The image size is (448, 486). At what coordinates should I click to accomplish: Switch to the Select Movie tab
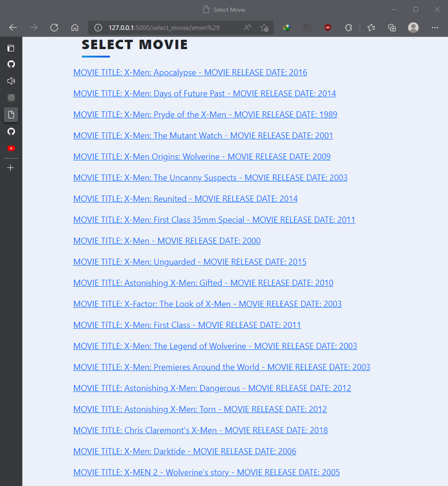224,9
